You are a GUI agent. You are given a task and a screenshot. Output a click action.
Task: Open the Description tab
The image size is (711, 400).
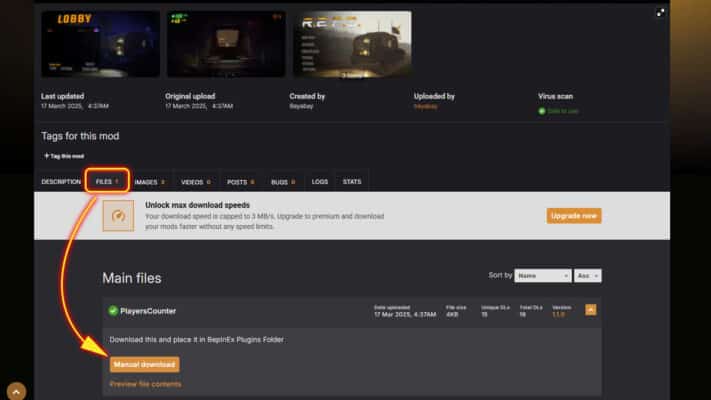tap(61, 182)
